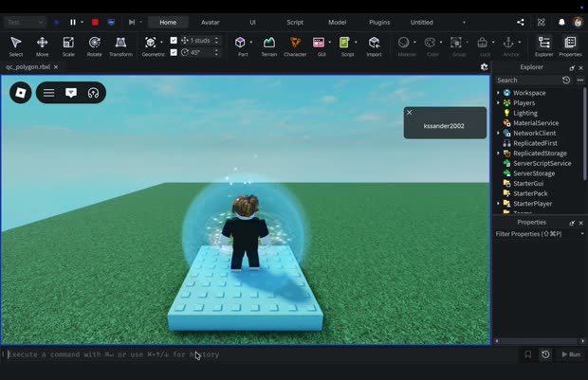Open the Script ribbon tab
This screenshot has height=380, width=588.
click(295, 22)
